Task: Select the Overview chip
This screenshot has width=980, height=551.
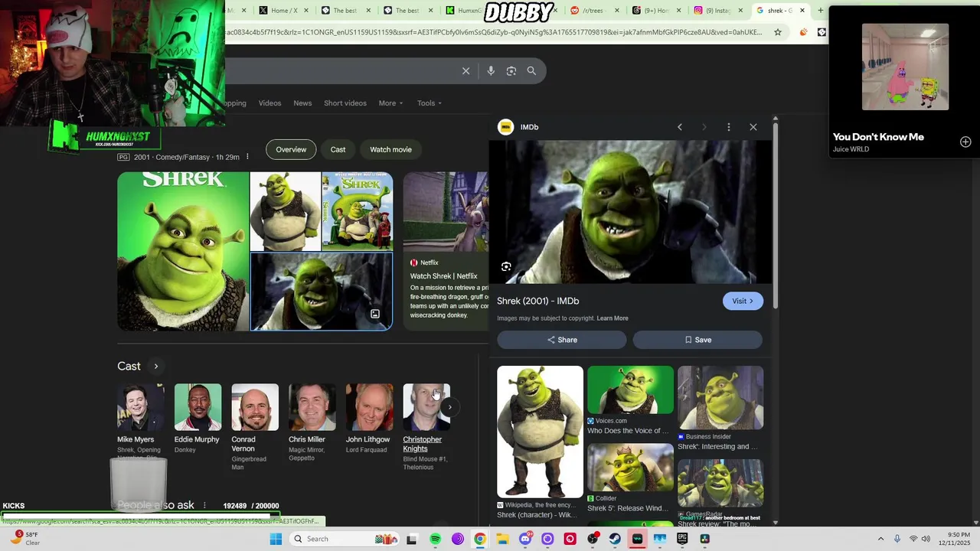Action: 291,150
